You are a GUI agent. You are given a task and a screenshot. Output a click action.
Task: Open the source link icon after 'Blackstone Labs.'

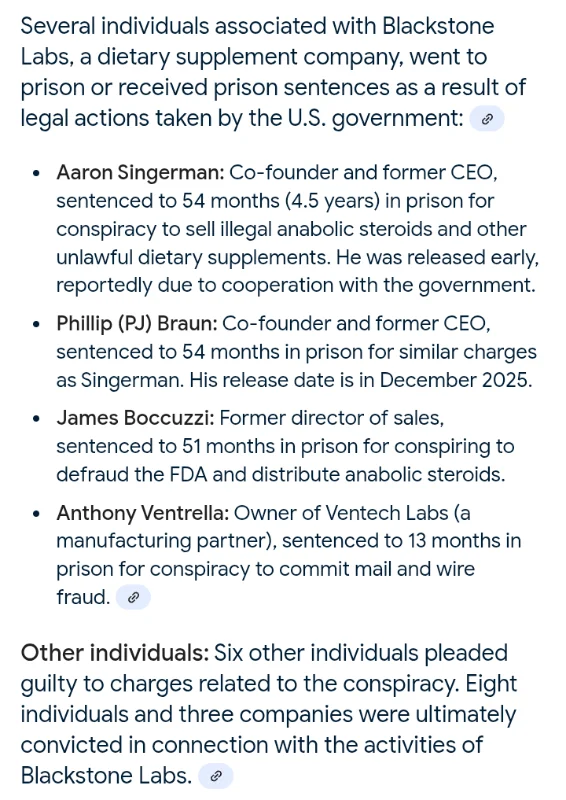click(x=215, y=776)
